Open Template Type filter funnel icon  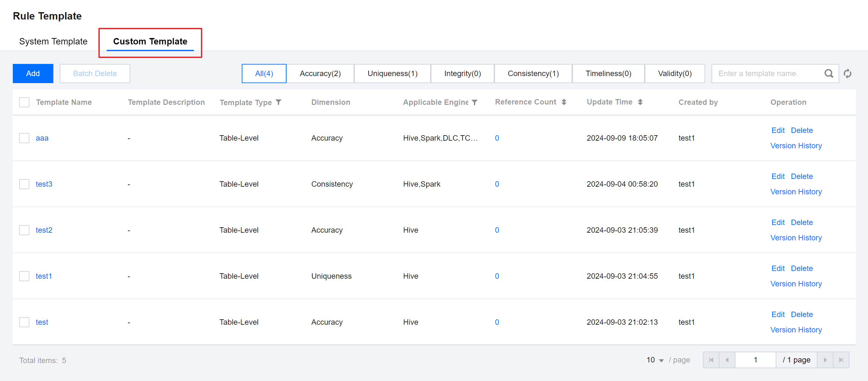[278, 102]
